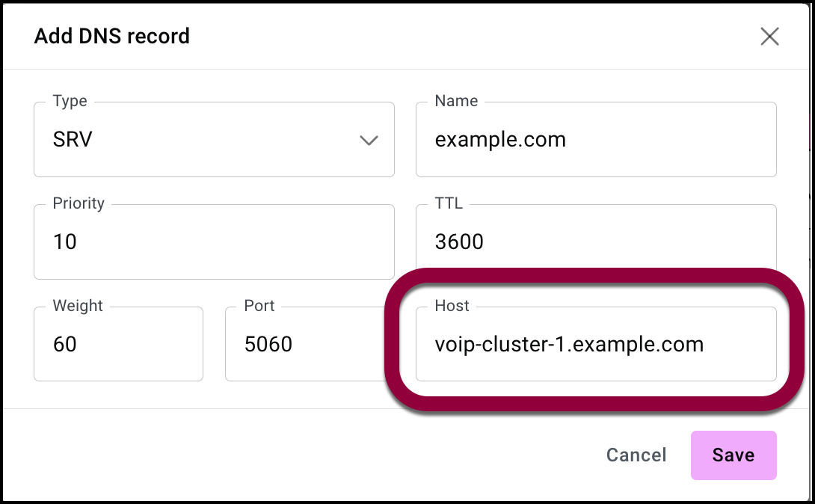The image size is (815, 504).
Task: Click the small "Type" field label
Action: pyautogui.click(x=70, y=101)
